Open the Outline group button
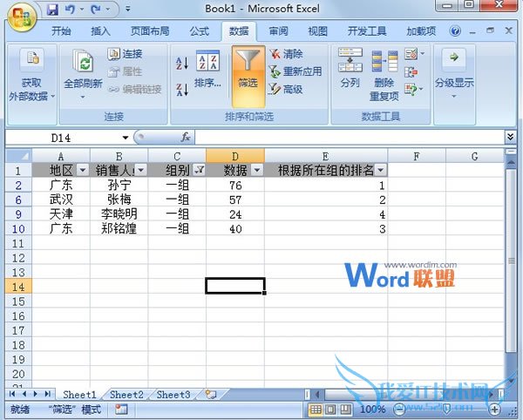This screenshot has height=420, width=523. [454, 74]
